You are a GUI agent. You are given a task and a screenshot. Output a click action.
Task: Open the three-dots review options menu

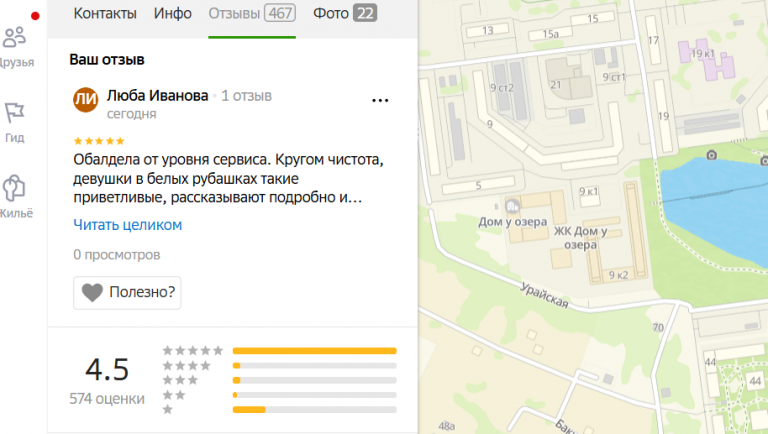(x=380, y=100)
